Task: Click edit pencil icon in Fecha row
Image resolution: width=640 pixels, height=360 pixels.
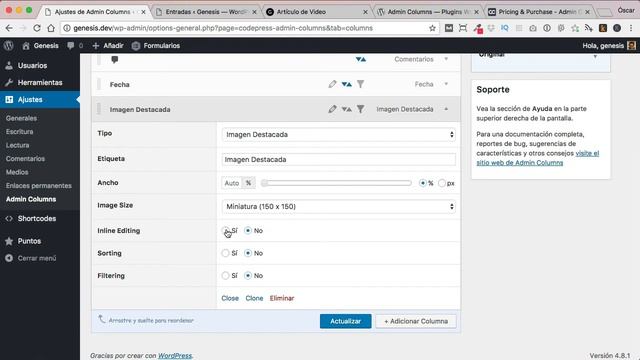Action: point(332,84)
